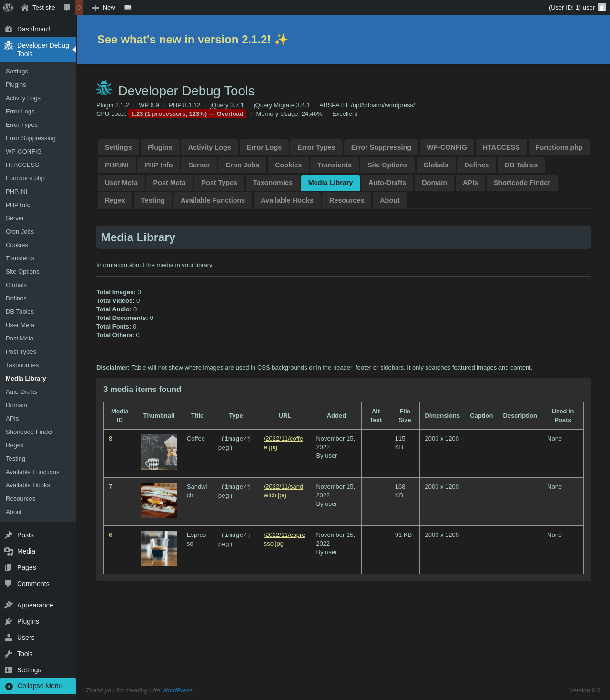Follow the WordPress link in the footer
Image resolution: width=610 pixels, height=700 pixels.
[x=177, y=690]
